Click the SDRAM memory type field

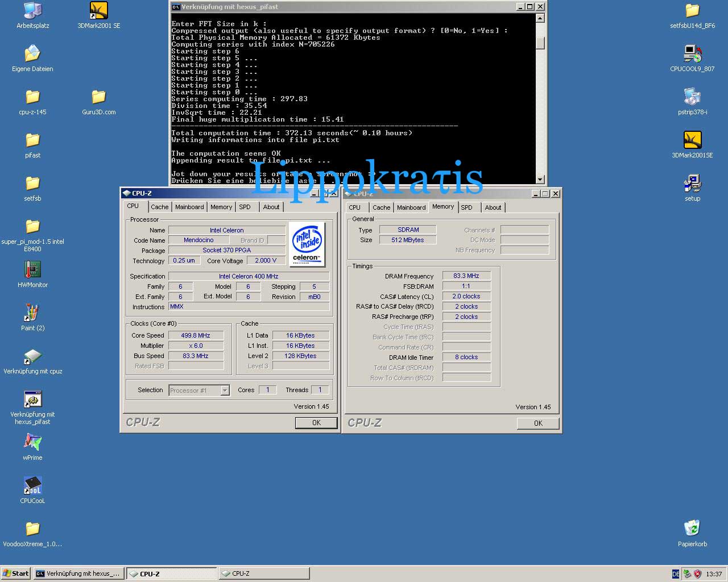coord(408,230)
